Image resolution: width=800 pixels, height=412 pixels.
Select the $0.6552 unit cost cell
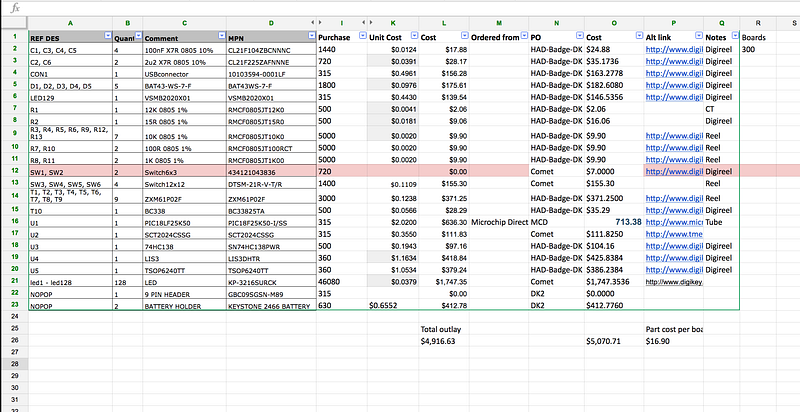(x=393, y=305)
